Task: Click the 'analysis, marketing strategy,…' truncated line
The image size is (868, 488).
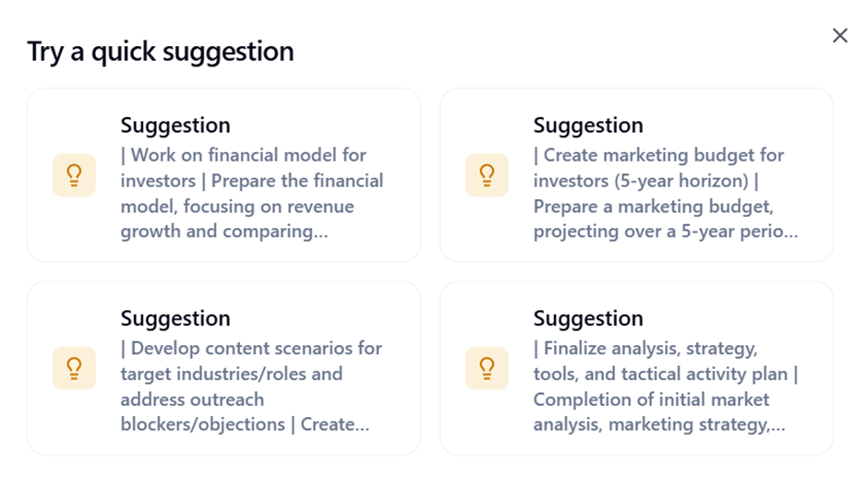Action: [659, 424]
